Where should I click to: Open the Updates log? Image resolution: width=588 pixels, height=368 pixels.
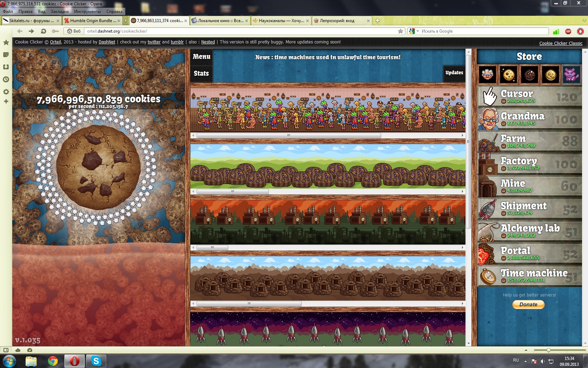454,73
